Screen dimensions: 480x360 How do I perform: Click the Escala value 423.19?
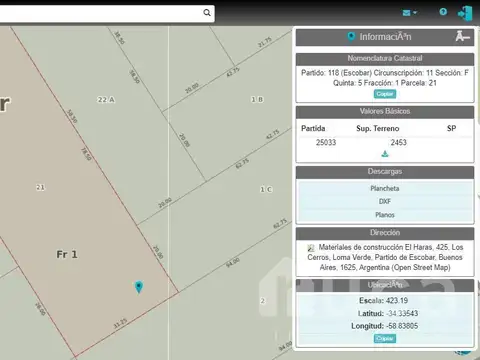coord(397,301)
